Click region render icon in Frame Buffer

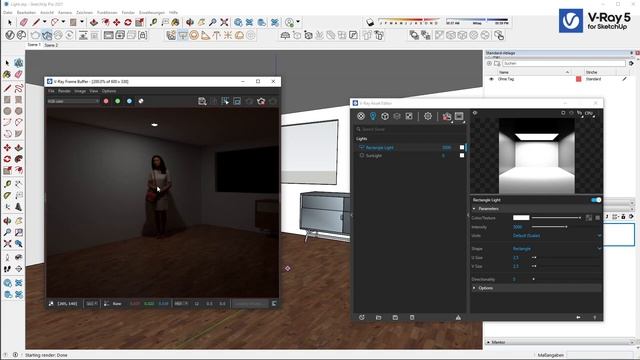(x=237, y=101)
